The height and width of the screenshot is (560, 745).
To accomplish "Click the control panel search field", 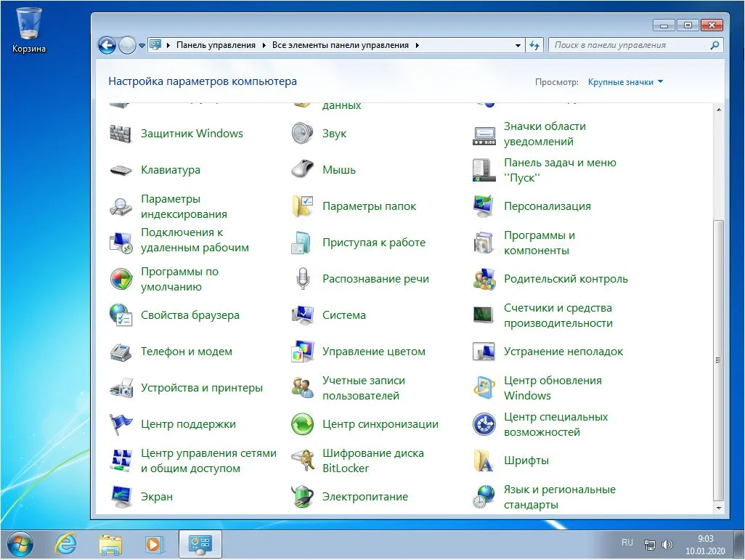I will pyautogui.click(x=628, y=45).
